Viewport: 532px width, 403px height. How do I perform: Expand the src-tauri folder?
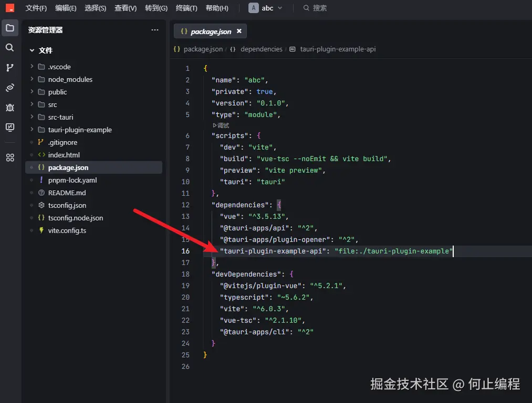click(32, 117)
